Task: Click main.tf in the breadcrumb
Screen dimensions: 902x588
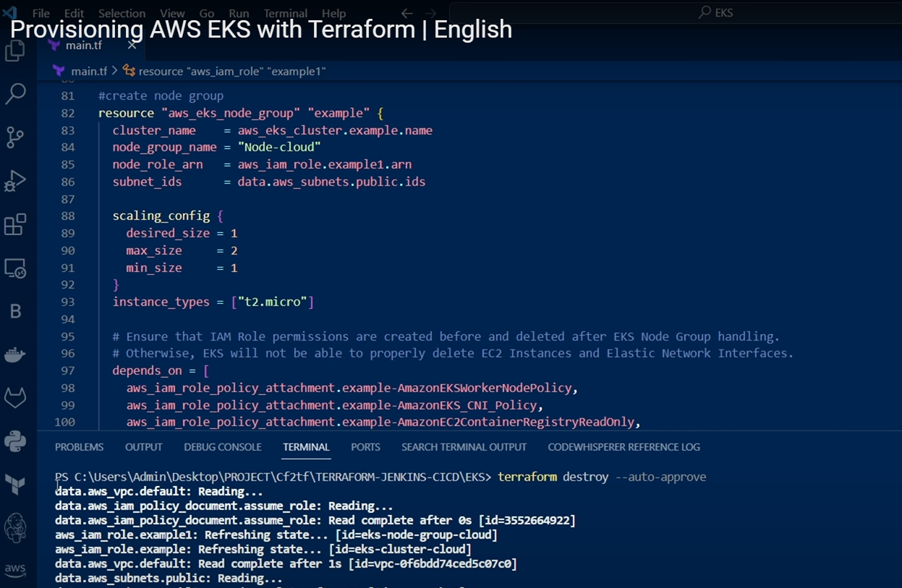Action: coord(89,71)
